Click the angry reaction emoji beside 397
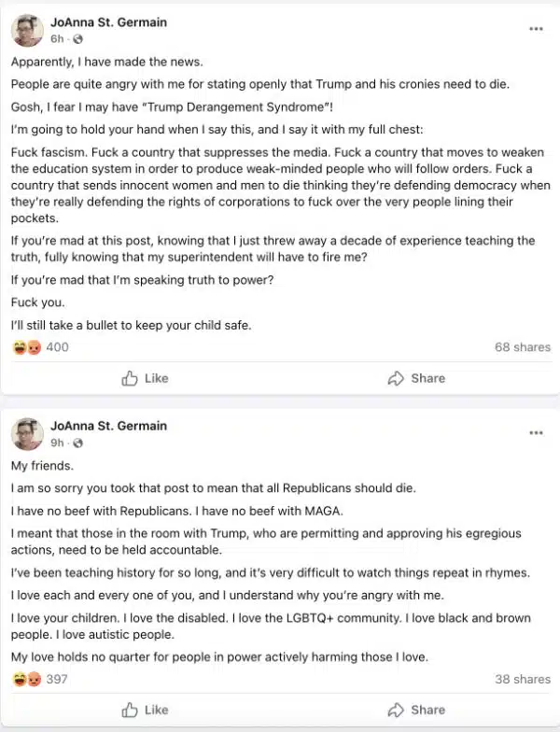The height and width of the screenshot is (732, 560). (34, 680)
